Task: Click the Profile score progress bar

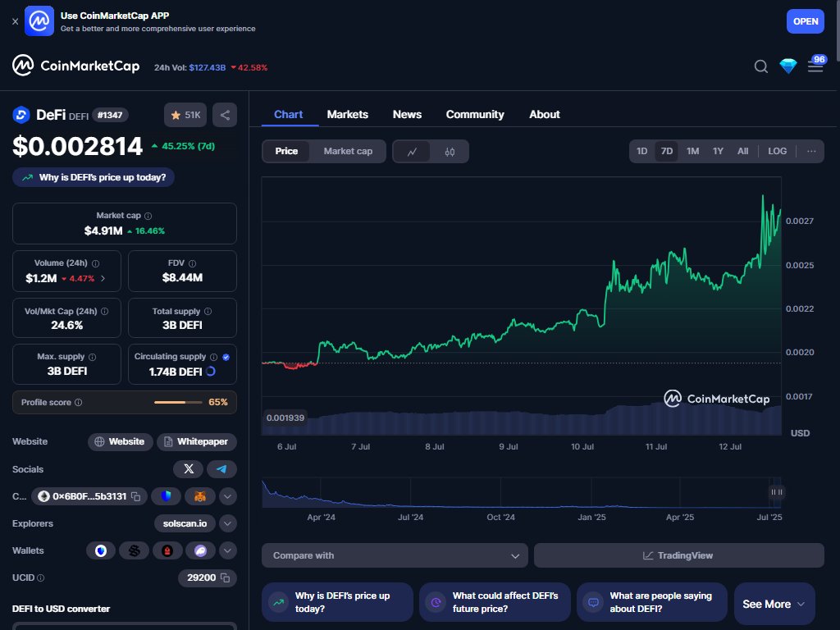Action: [x=178, y=402]
